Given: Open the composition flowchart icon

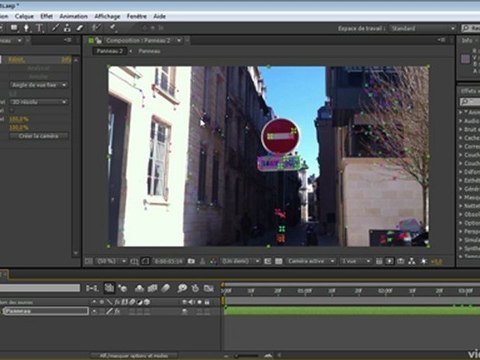Looking at the screenshot, I should click(412, 261).
